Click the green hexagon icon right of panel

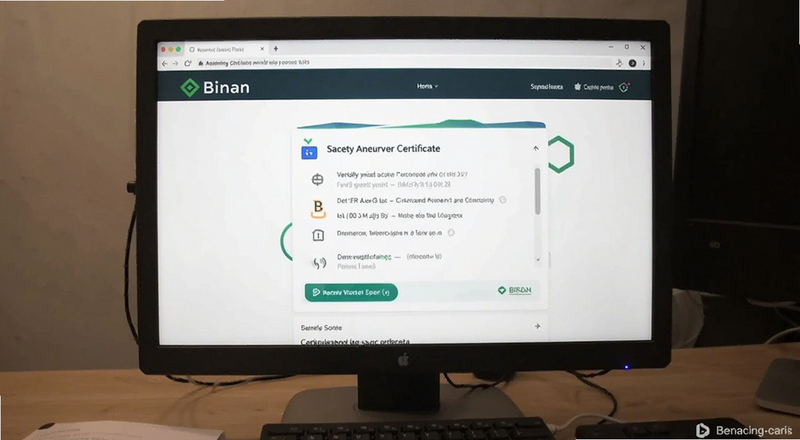click(561, 154)
